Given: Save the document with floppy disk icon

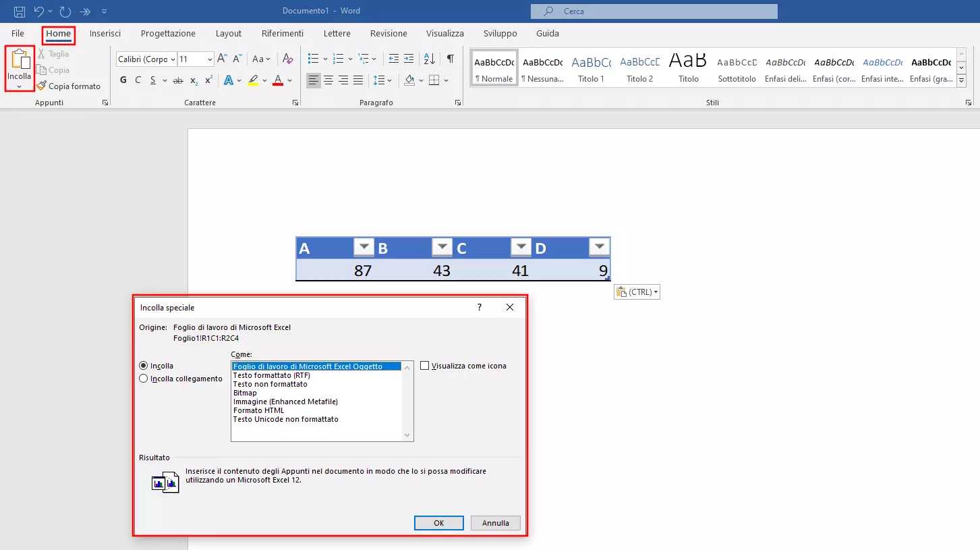Looking at the screenshot, I should point(19,11).
